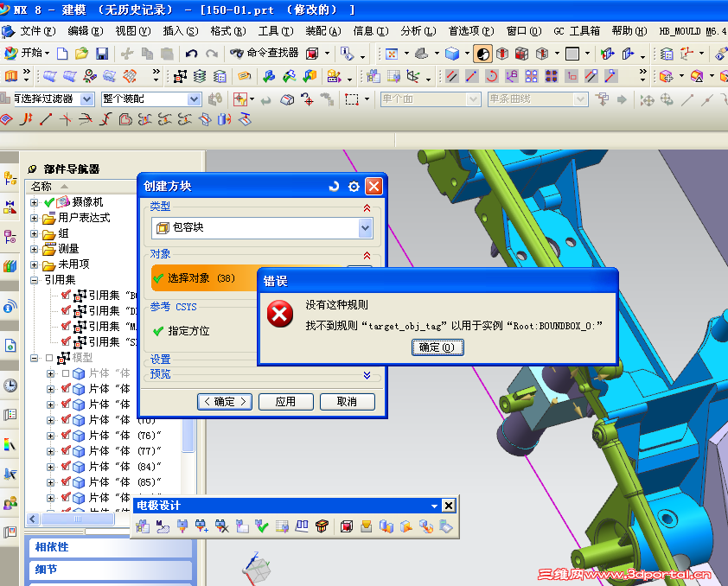
Task: Click the wireframe rectangle display icon
Action: (x=572, y=54)
